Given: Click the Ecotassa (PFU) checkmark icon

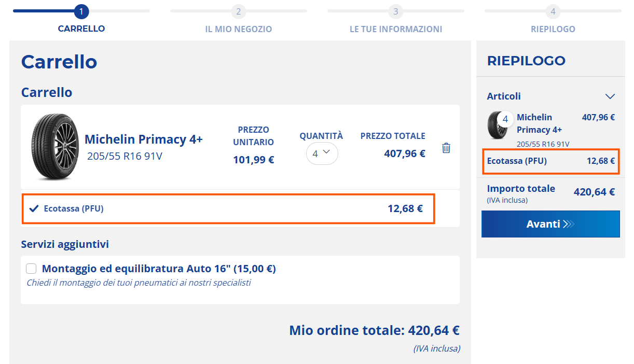Looking at the screenshot, I should 34,209.
